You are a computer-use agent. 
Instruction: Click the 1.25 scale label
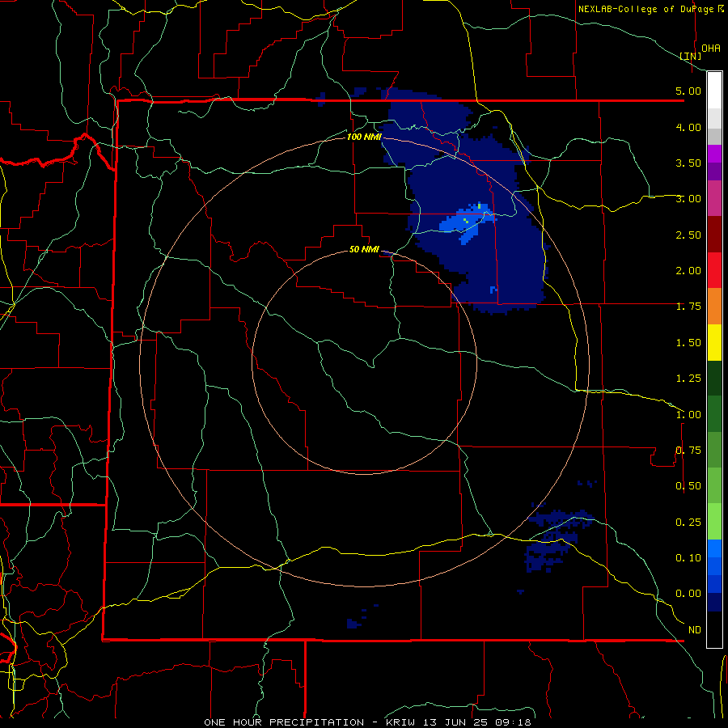(688, 379)
